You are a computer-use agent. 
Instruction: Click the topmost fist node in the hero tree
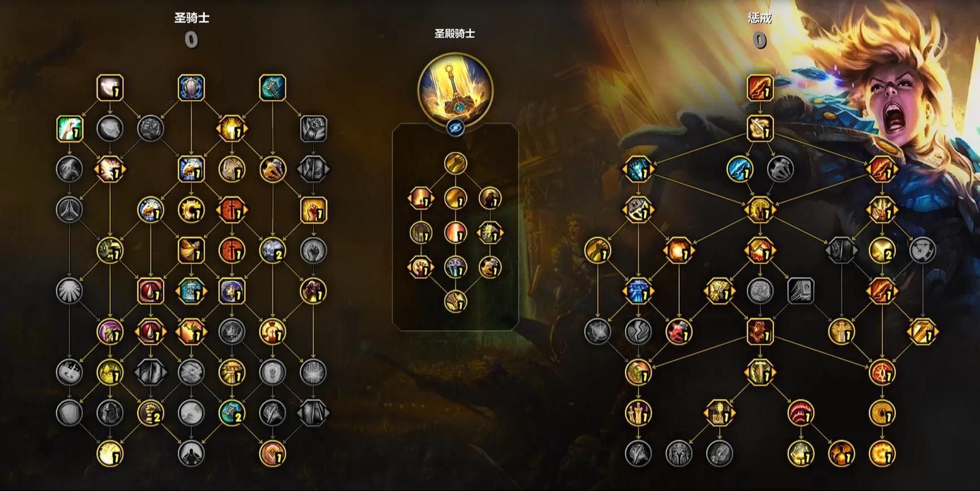455,164
